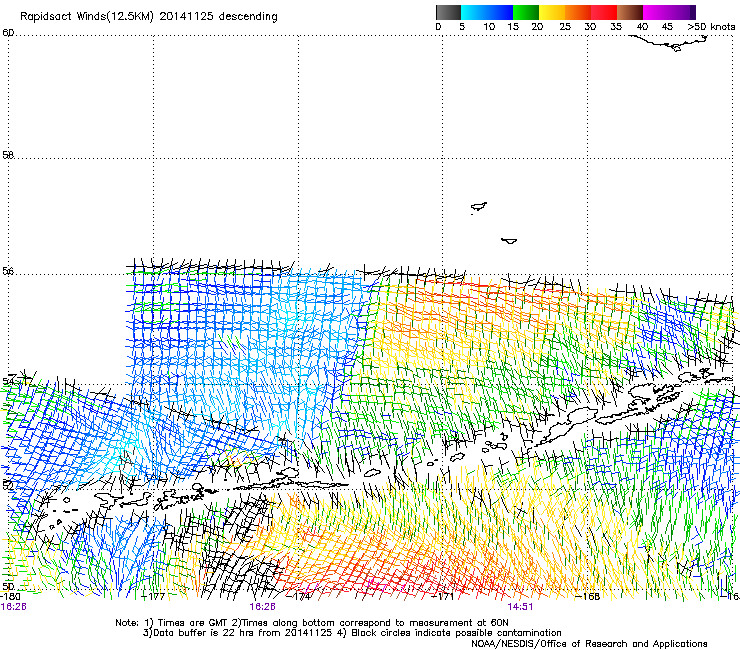Click legend scale number 25
740x650 pixels.
tap(565, 27)
